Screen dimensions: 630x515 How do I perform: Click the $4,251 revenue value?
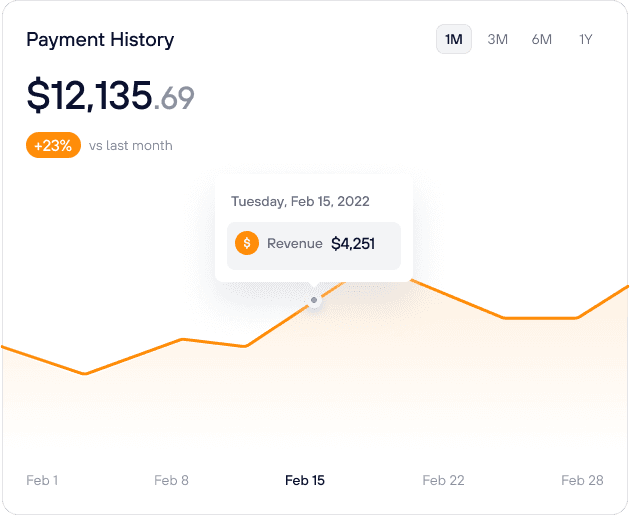pyautogui.click(x=353, y=243)
